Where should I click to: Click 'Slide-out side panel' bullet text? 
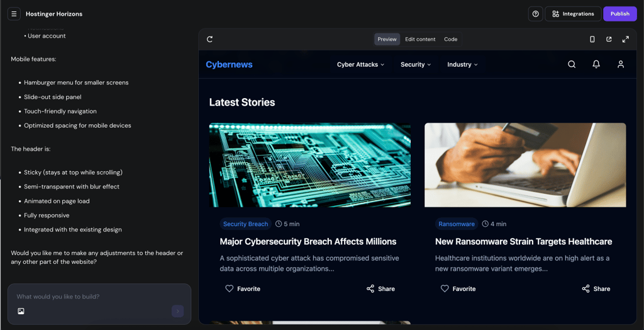coord(52,97)
